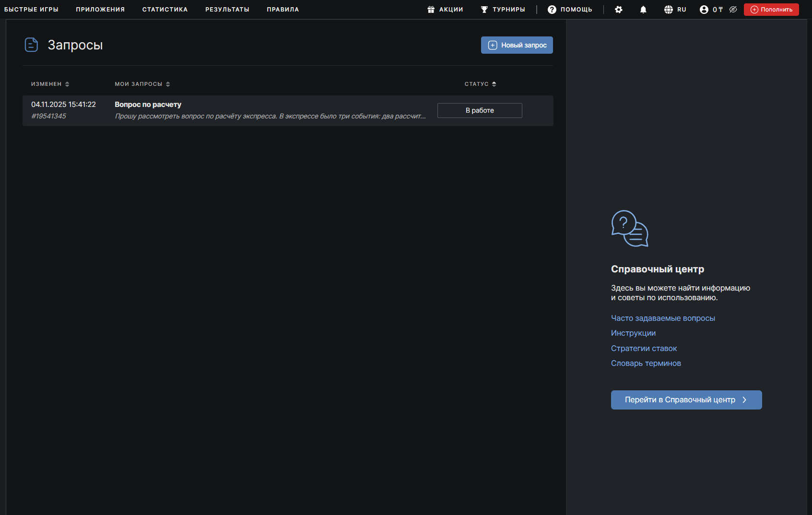Viewport: 812px width, 515px height.
Task: Sort requests by Изменен column
Action: (50, 84)
